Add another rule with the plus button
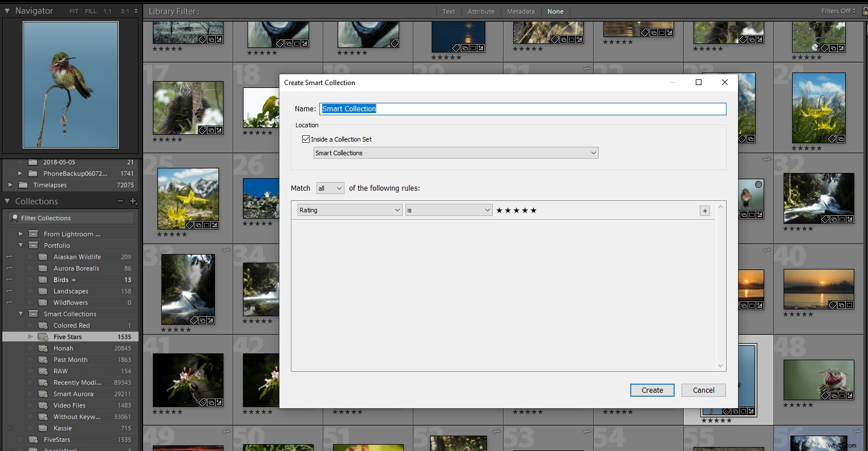 click(705, 210)
